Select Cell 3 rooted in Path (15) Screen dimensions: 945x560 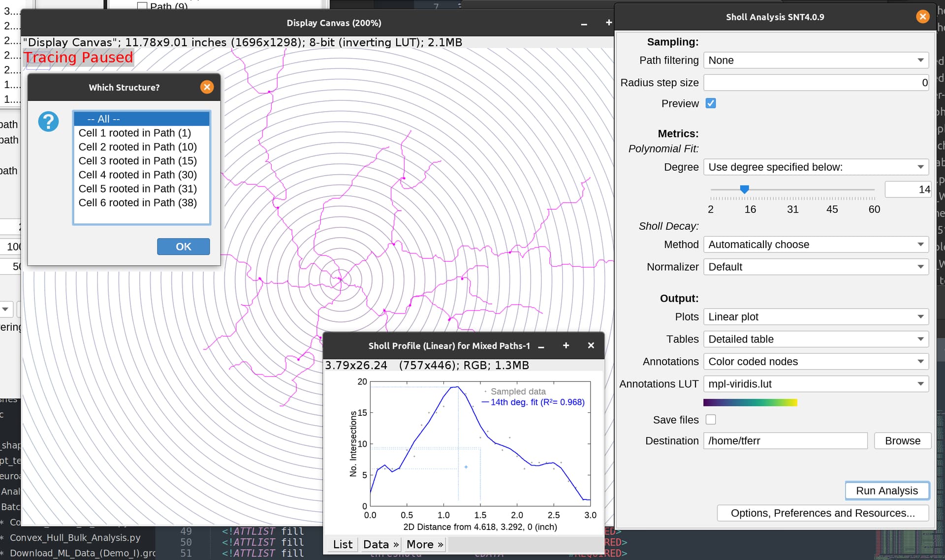coord(137,160)
